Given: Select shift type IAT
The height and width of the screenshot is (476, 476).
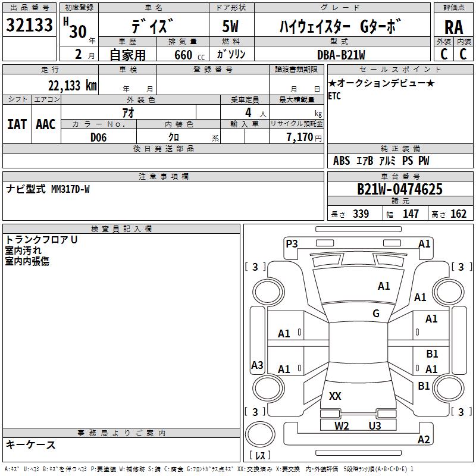Looking at the screenshot, I should click(17, 124).
